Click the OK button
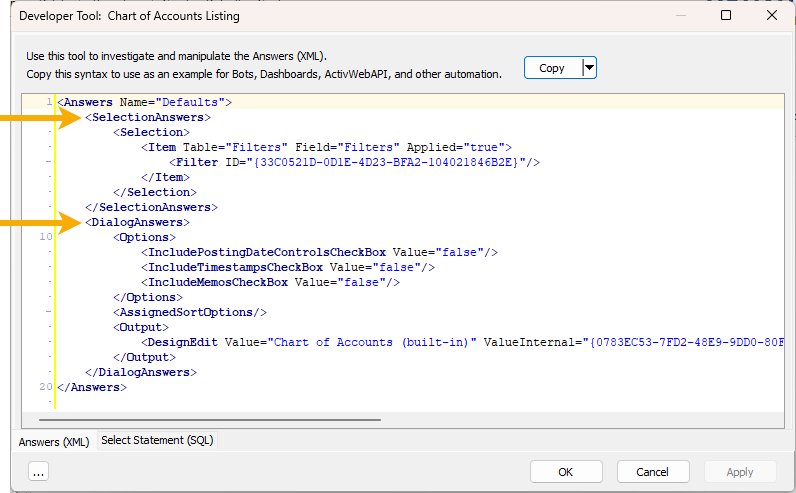This screenshot has height=493, width=796. tap(566, 472)
